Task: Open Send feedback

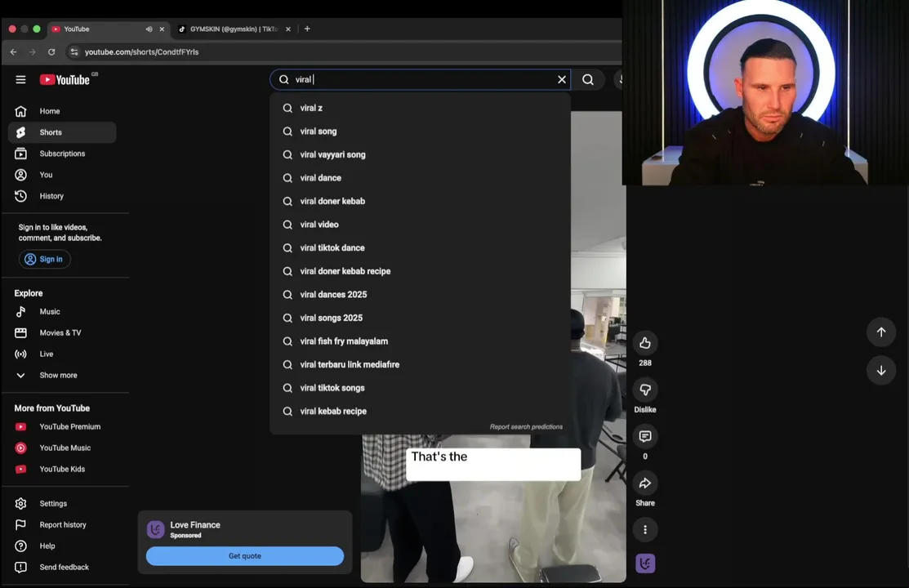Action: [62, 567]
